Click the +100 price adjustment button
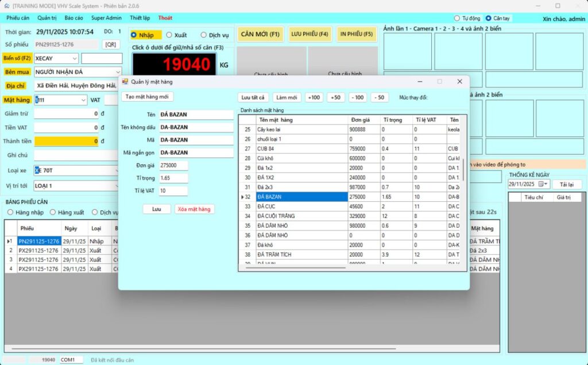Image resolution: width=588 pixels, height=365 pixels. [x=314, y=97]
